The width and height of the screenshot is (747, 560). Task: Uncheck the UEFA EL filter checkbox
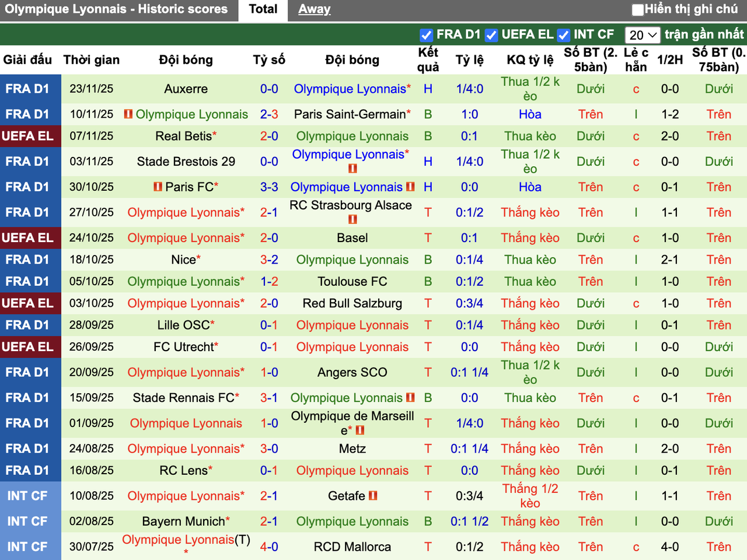tap(491, 35)
